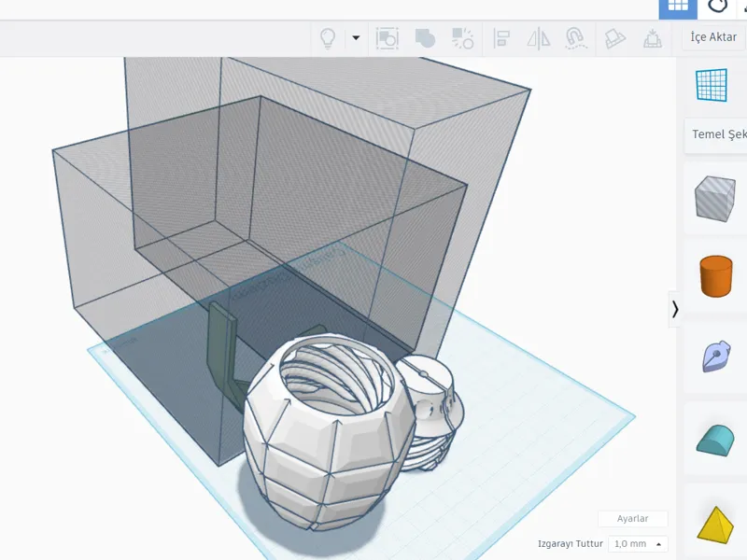
Task: Select the workplane grid tool icon
Action: tap(712, 85)
